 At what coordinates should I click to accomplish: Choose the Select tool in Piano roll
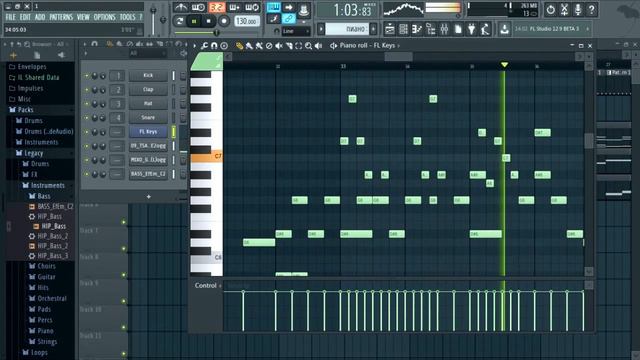point(299,46)
